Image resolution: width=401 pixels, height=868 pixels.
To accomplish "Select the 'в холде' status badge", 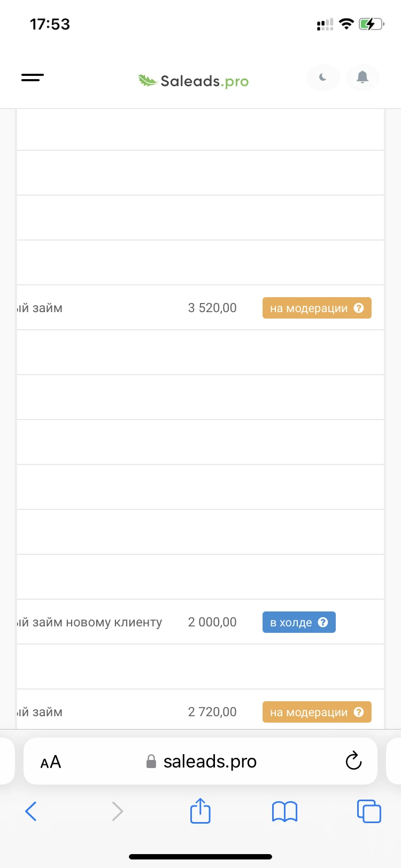I will [x=299, y=622].
